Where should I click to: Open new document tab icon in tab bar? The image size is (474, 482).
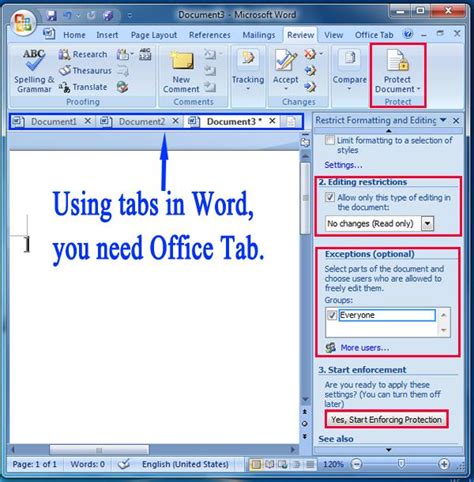tap(291, 122)
